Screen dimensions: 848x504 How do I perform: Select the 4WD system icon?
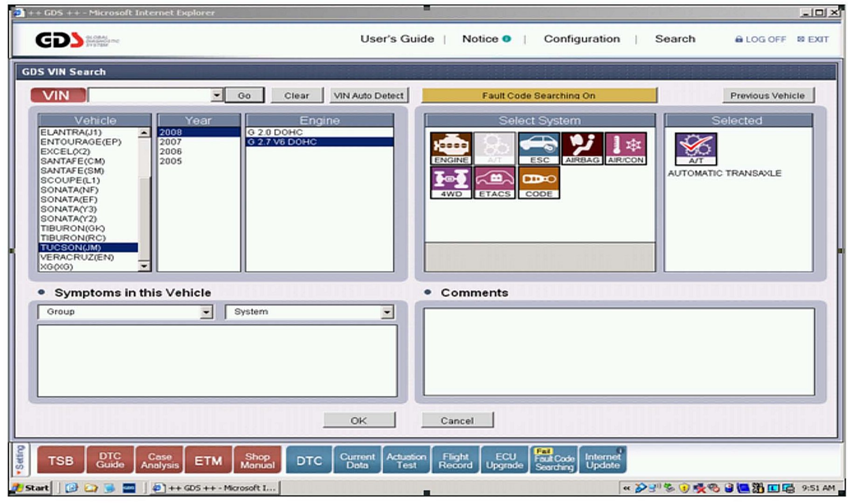point(450,182)
